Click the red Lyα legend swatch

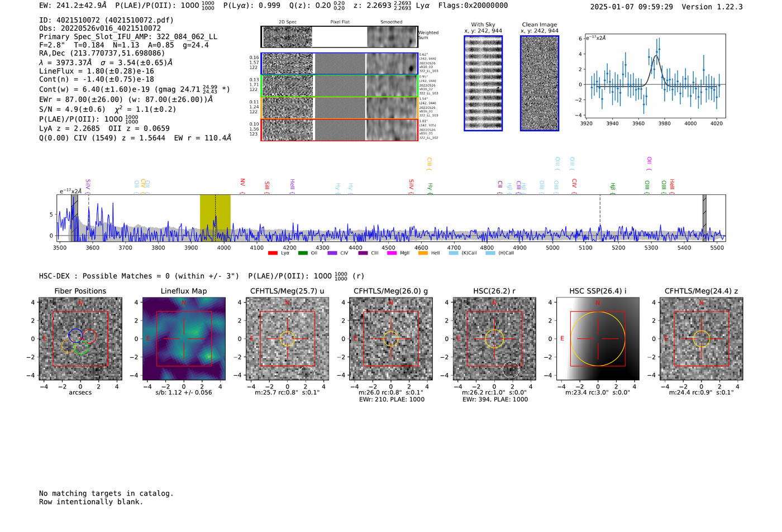click(x=273, y=253)
